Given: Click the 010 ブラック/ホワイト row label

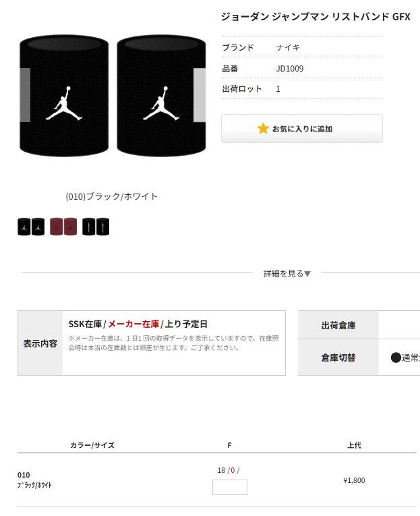Looking at the screenshot, I should [34, 480].
